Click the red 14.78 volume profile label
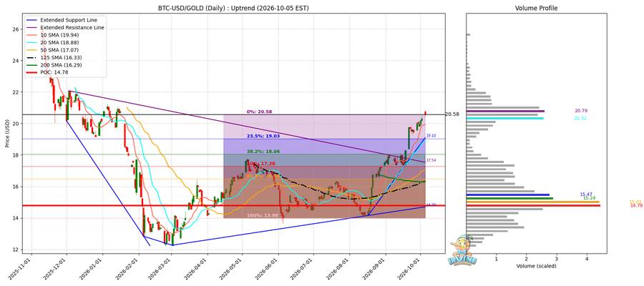Image resolution: width=644 pixels, height=286 pixels. pos(637,205)
